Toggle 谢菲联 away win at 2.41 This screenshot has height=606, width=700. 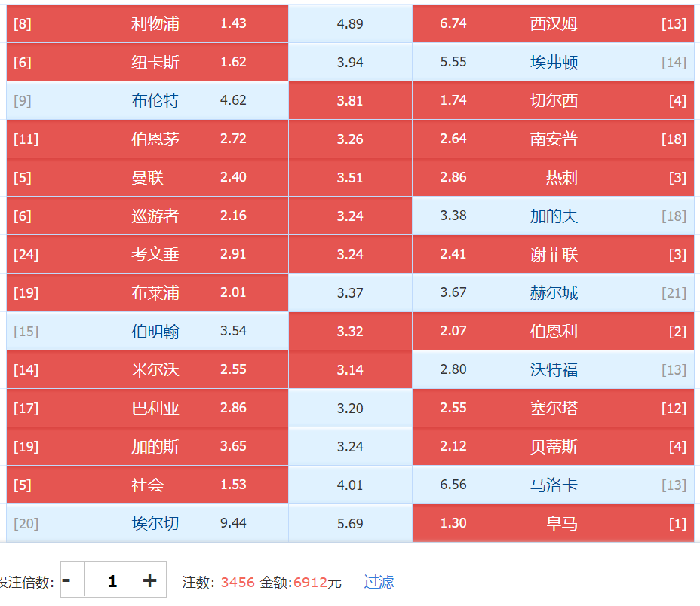click(x=553, y=254)
